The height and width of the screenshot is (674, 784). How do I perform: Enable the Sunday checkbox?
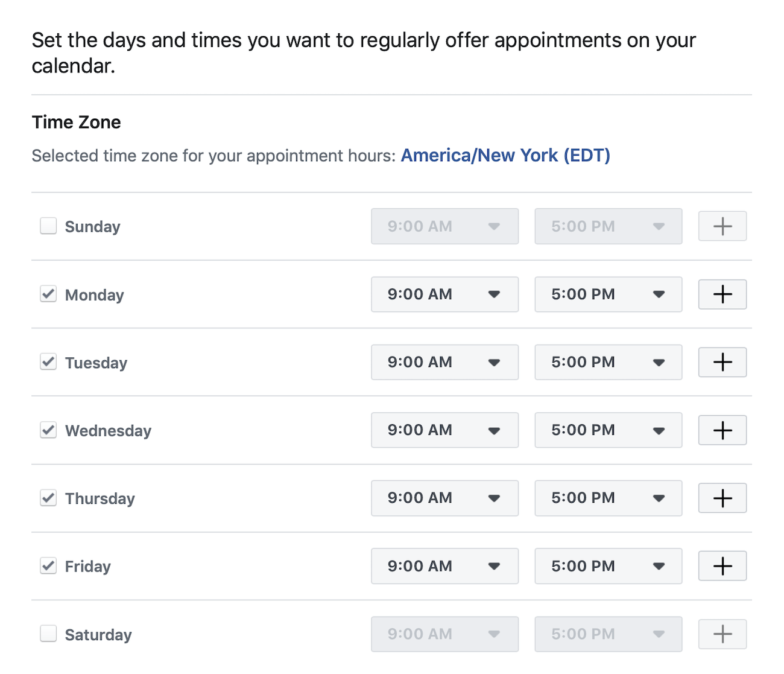point(48,226)
